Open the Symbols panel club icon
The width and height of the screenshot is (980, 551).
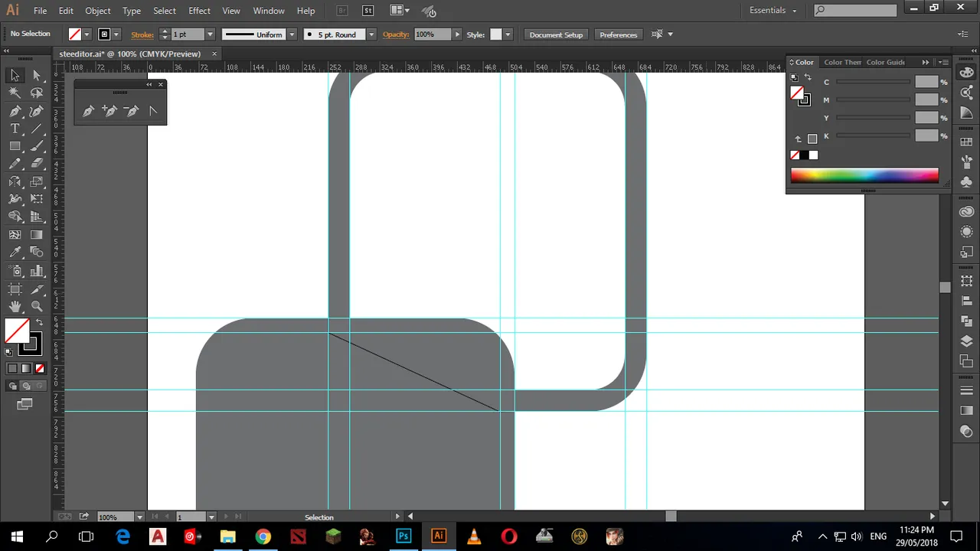[x=966, y=181]
